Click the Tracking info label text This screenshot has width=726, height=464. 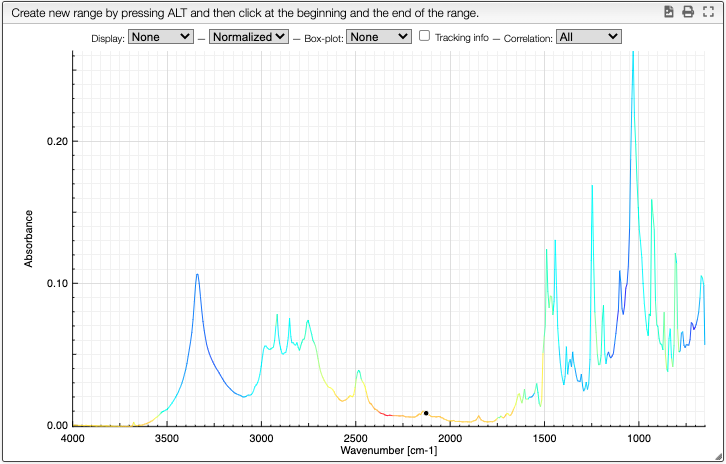[462, 38]
